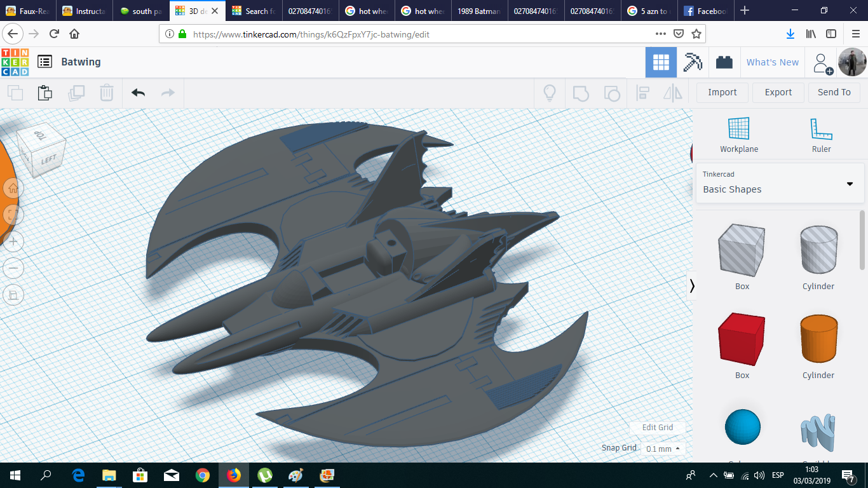Screen dimensions: 868x488
Task: Open the Blocks pickaxe mode
Action: pyautogui.click(x=693, y=62)
